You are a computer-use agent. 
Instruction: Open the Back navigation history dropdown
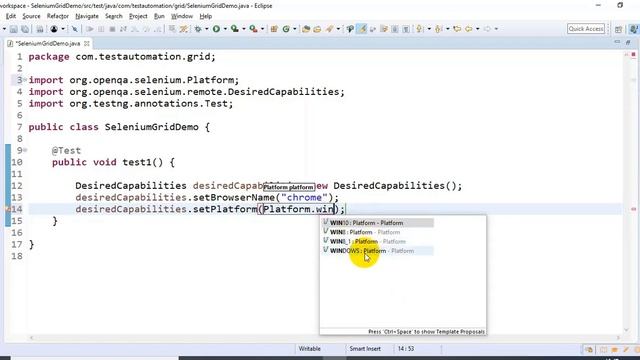(x=478, y=29)
